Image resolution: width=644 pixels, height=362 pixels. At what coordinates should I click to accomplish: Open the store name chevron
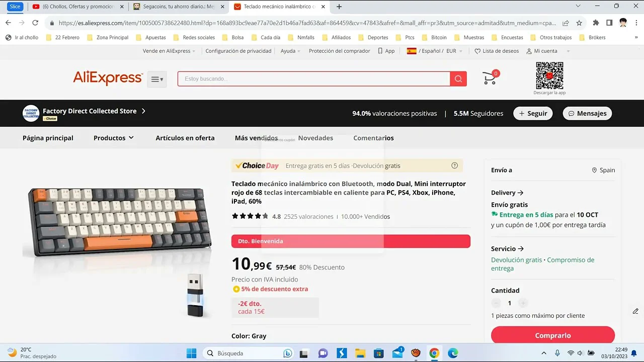pos(143,111)
